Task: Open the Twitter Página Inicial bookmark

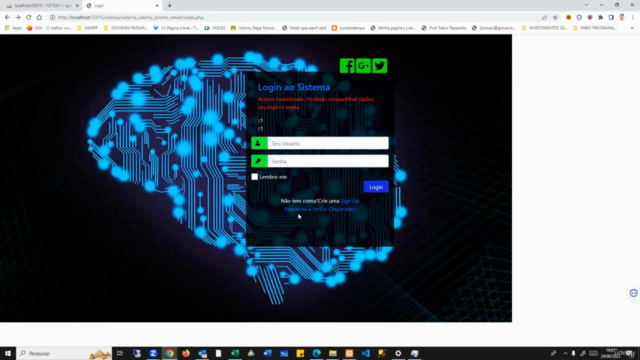Action: tap(176, 28)
